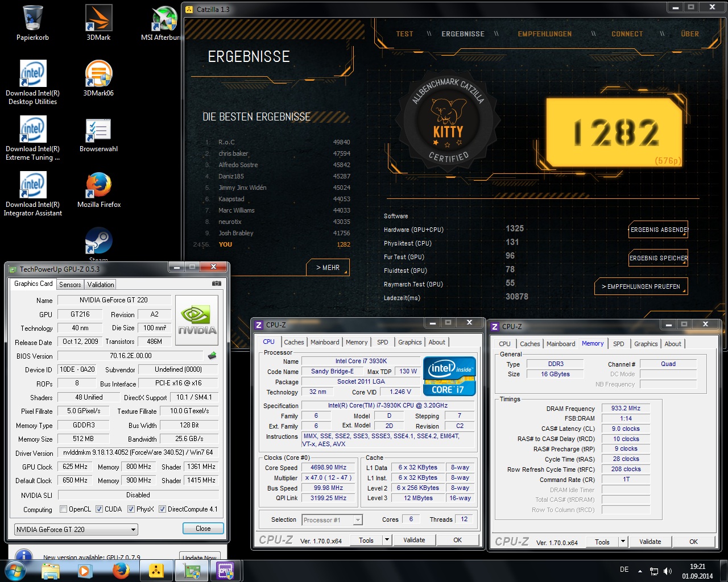
Task: Select the ÜBER tab in Catzilla
Action: [x=690, y=34]
